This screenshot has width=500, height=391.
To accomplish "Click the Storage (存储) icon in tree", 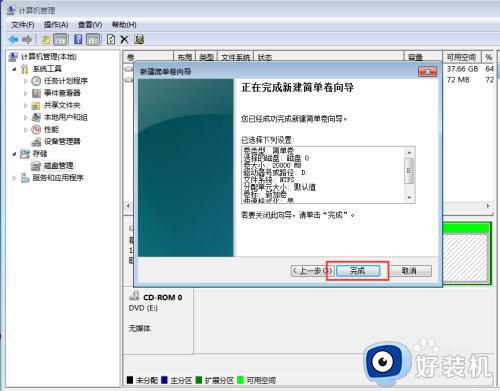I will (25, 154).
